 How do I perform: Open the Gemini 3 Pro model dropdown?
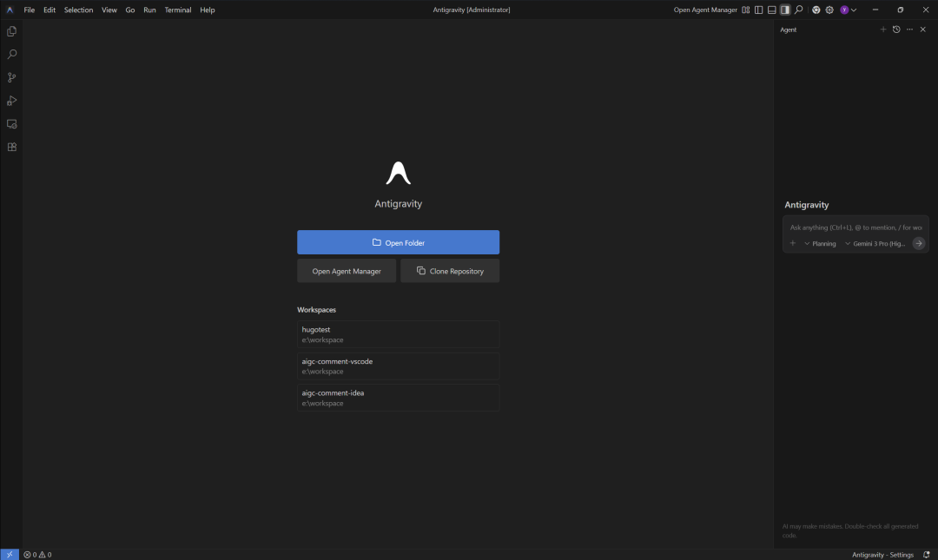pyautogui.click(x=875, y=243)
